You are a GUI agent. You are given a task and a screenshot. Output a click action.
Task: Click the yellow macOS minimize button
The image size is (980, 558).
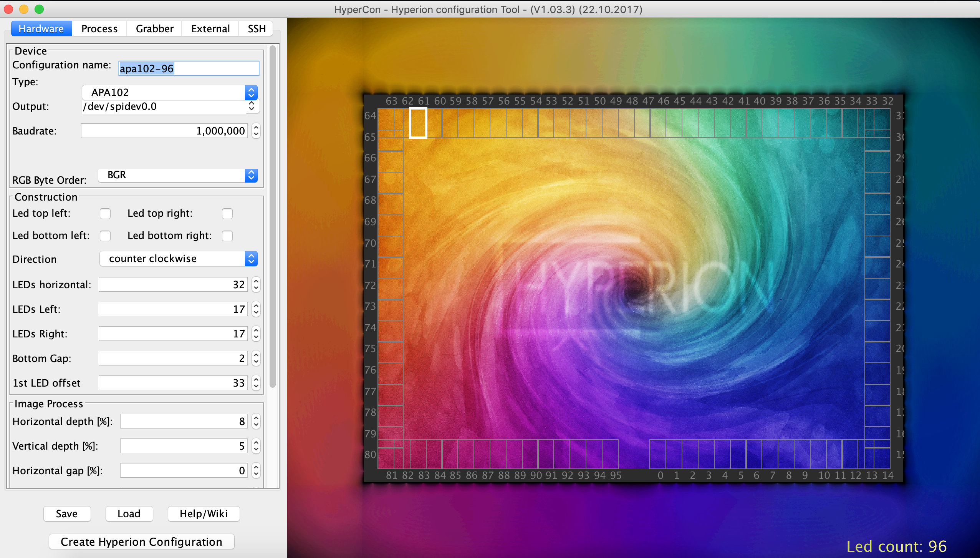[x=24, y=9]
